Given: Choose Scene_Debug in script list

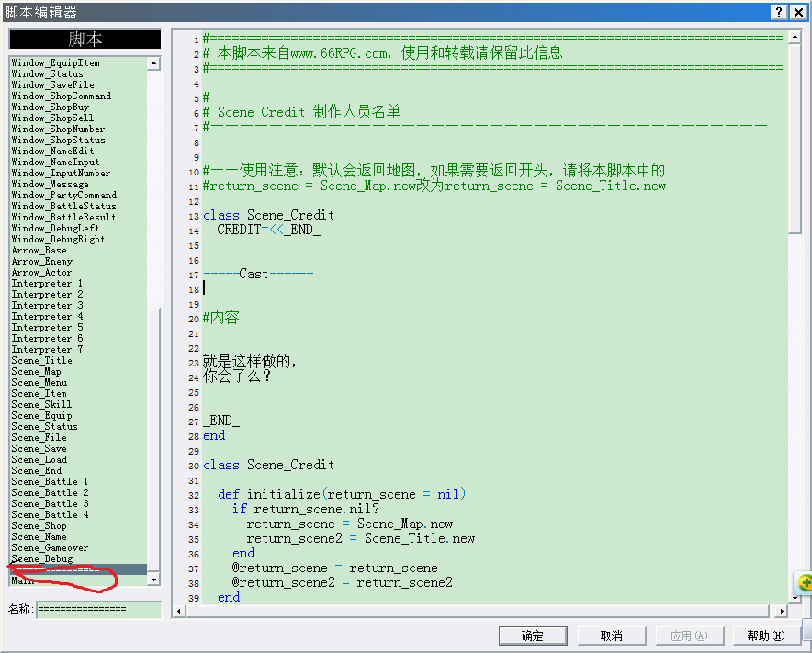Looking at the screenshot, I should 42,558.
